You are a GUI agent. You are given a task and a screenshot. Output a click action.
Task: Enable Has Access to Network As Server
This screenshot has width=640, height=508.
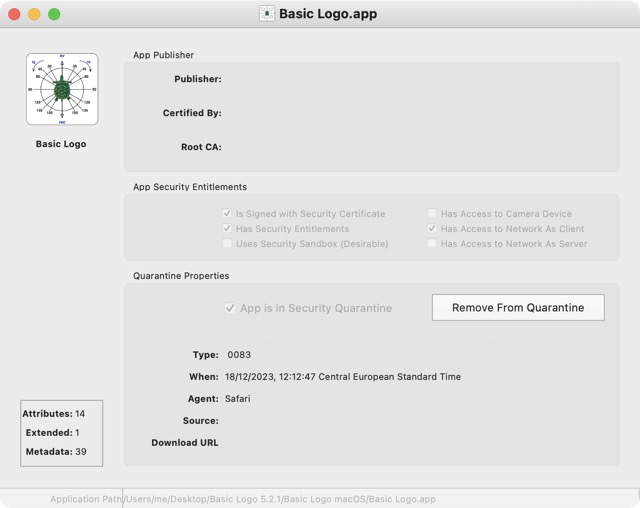(432, 244)
